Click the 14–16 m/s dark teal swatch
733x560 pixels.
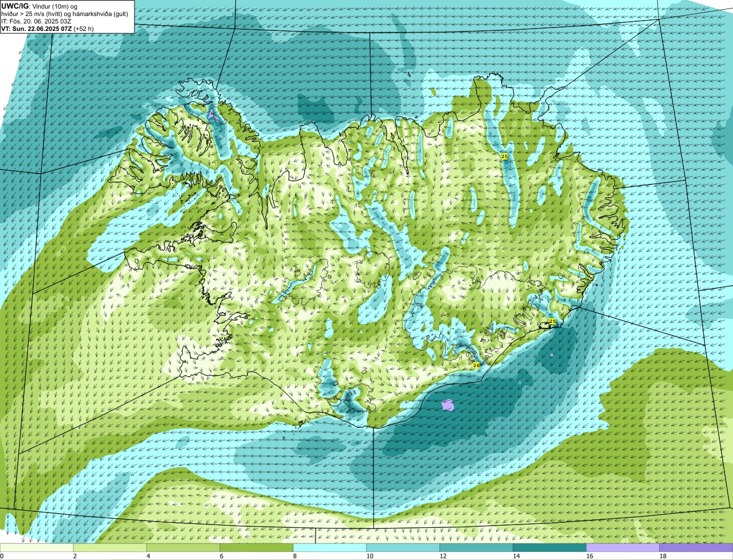550,547
